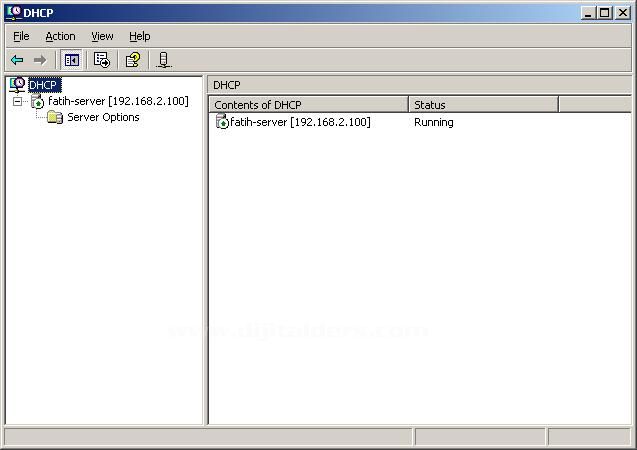Screen dimensions: 637x450
Task: Sort by Contents of DHCP column header
Action: [308, 105]
